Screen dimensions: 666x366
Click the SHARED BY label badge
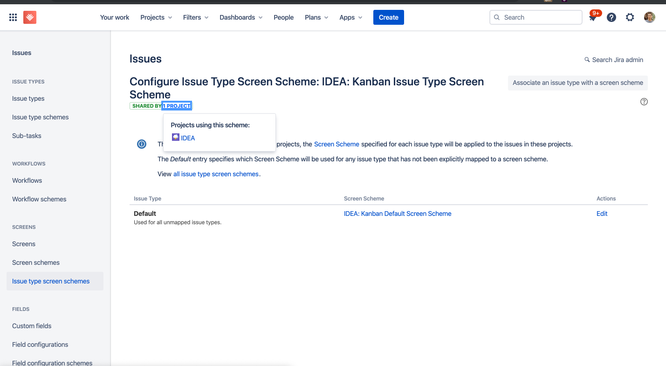[x=146, y=106]
